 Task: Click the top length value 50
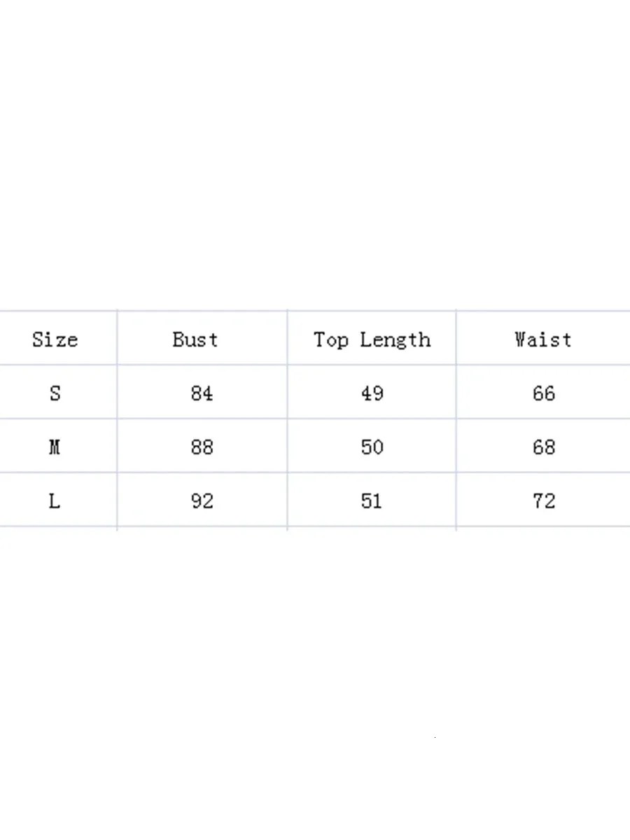[x=372, y=447]
